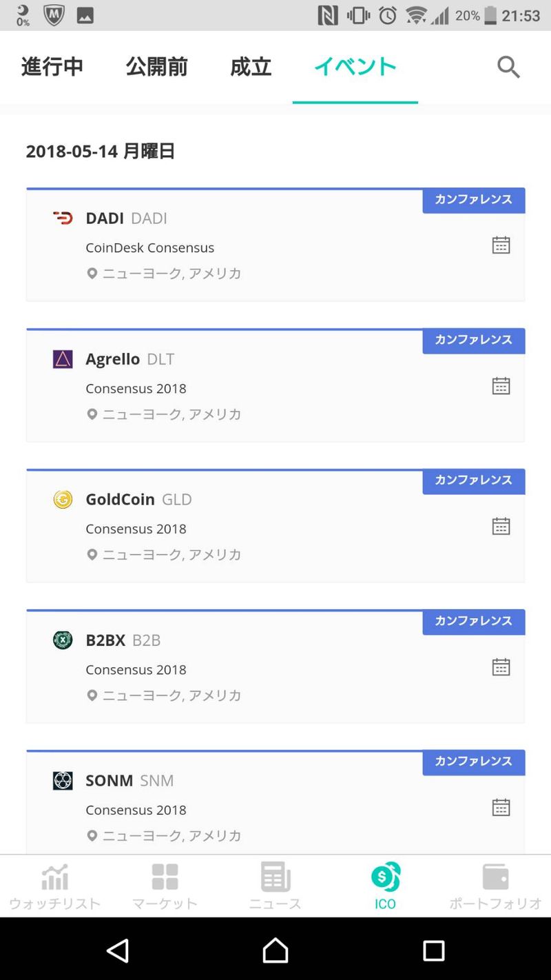Select the イベント tab
Screen dimensions: 551x980
click(355, 67)
